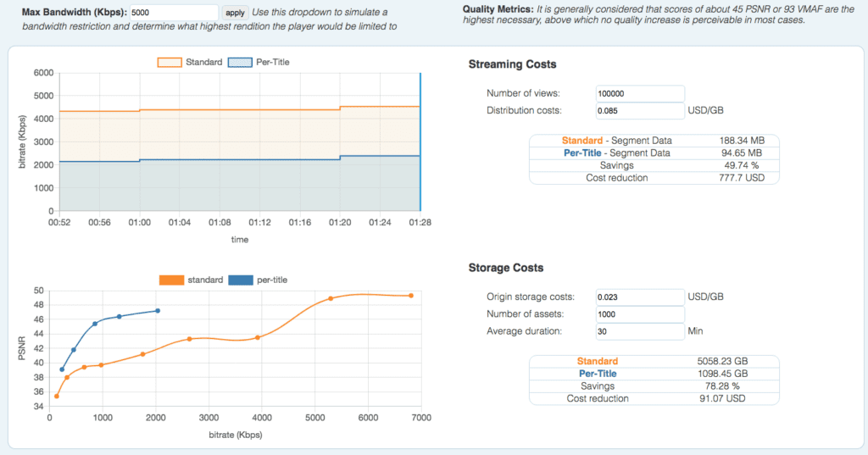Select the '1098.45 GB' per-title storage value
This screenshot has height=455, width=868.
click(x=722, y=374)
